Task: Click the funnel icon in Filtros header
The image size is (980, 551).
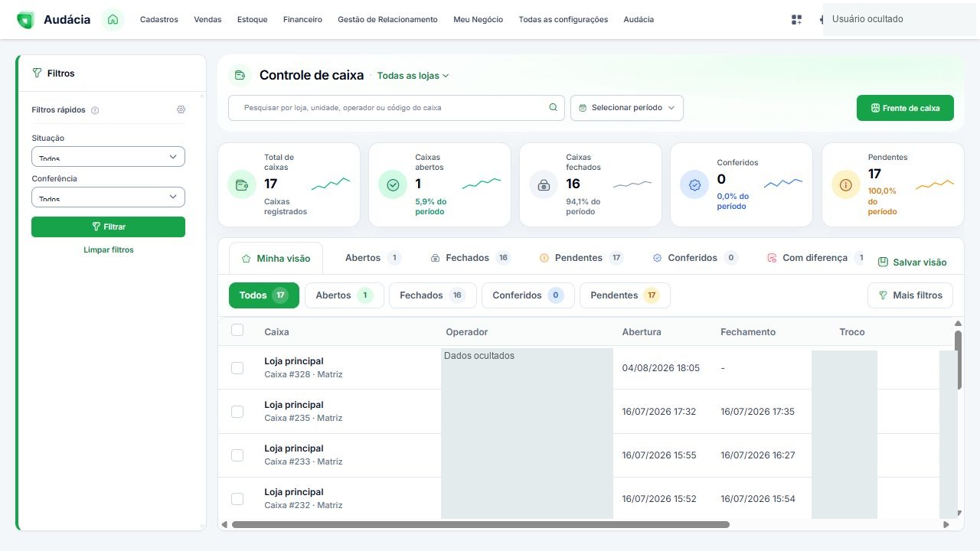Action: pos(37,73)
